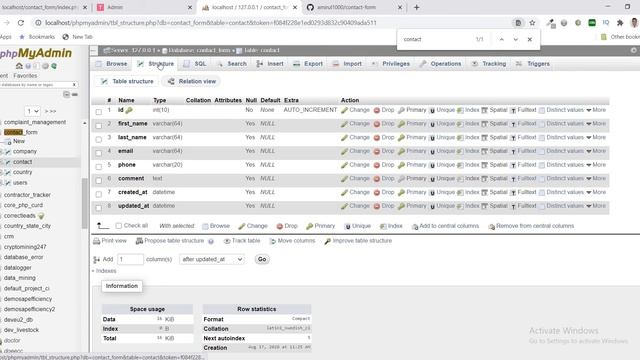The image size is (640, 360).
Task: Reload the browser page
Action: [x=21, y=23]
